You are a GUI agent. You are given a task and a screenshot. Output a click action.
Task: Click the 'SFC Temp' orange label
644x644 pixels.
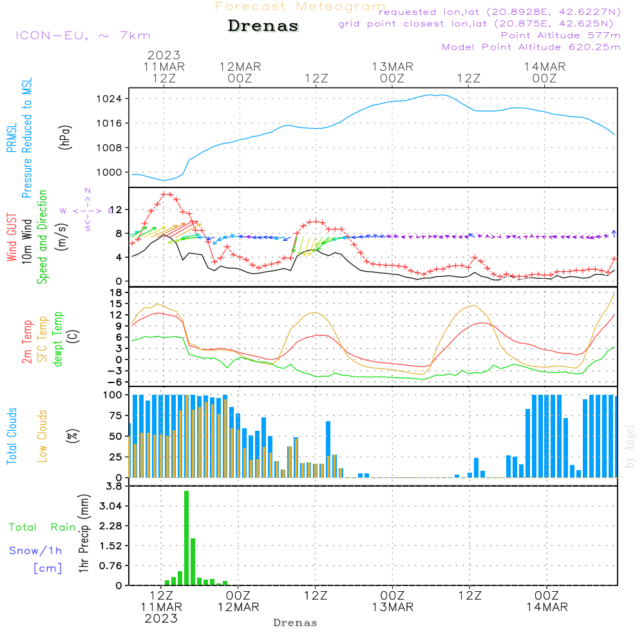(x=43, y=339)
